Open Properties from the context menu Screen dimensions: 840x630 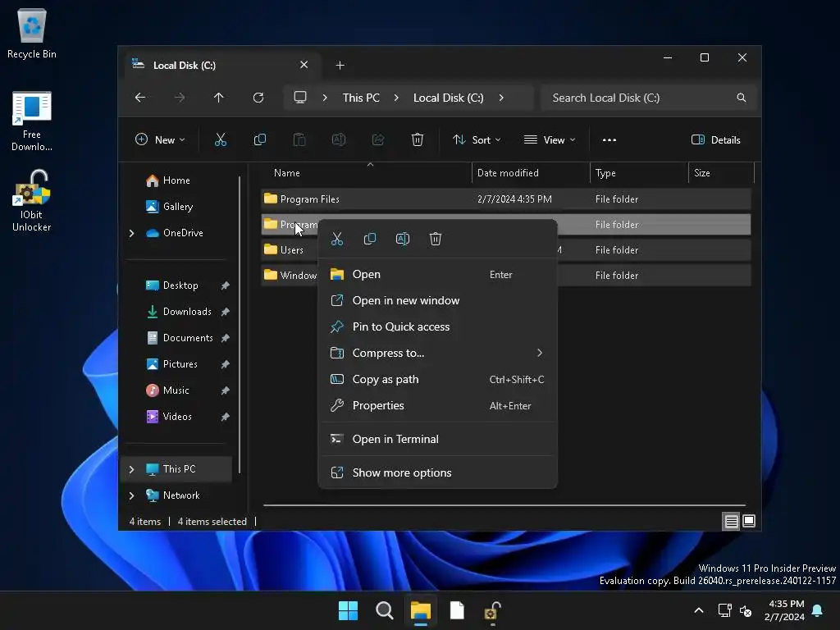438,405
